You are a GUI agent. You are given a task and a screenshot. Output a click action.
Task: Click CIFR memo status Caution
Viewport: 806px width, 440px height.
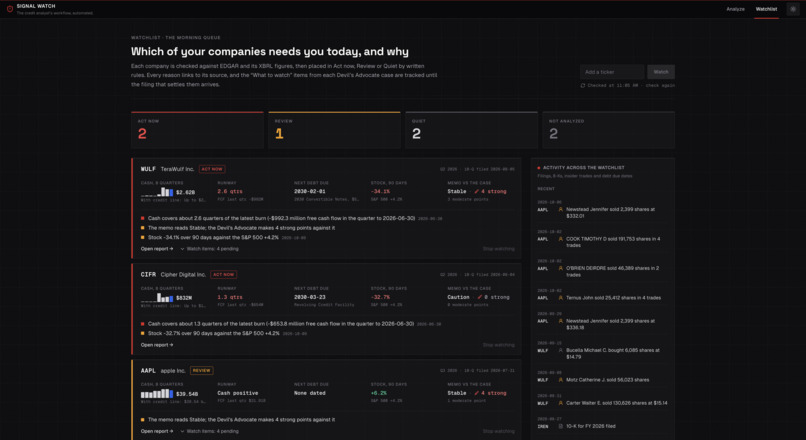[x=459, y=298]
